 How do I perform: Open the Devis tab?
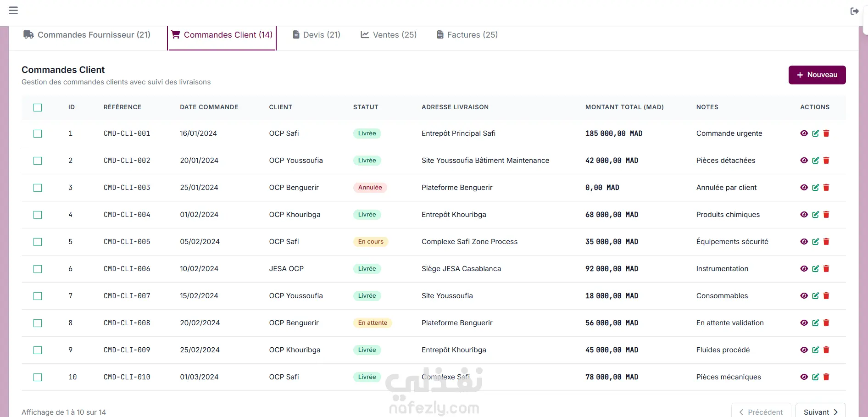pyautogui.click(x=317, y=35)
